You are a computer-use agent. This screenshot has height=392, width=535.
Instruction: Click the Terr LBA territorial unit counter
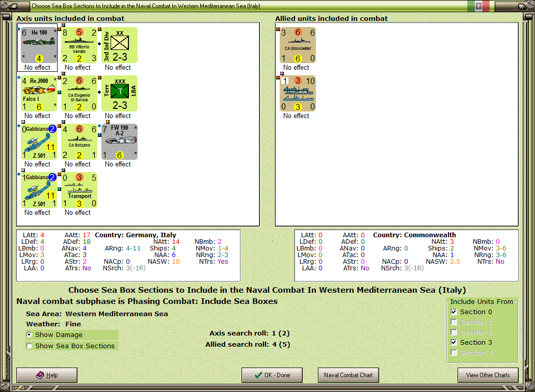[119, 94]
